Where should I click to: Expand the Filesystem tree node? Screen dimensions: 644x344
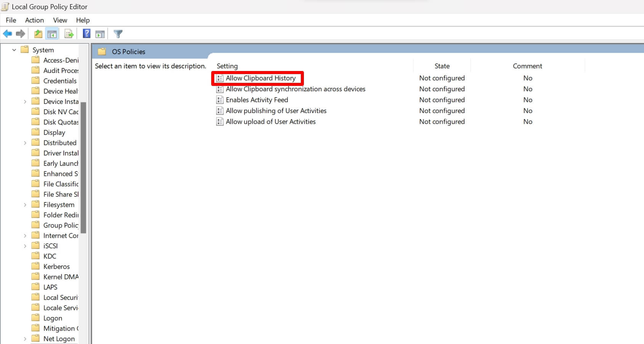[x=25, y=205]
